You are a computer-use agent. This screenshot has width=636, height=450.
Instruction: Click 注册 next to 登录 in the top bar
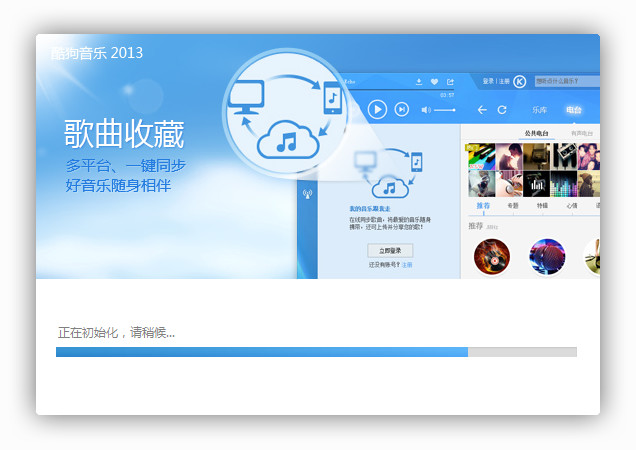(x=504, y=82)
